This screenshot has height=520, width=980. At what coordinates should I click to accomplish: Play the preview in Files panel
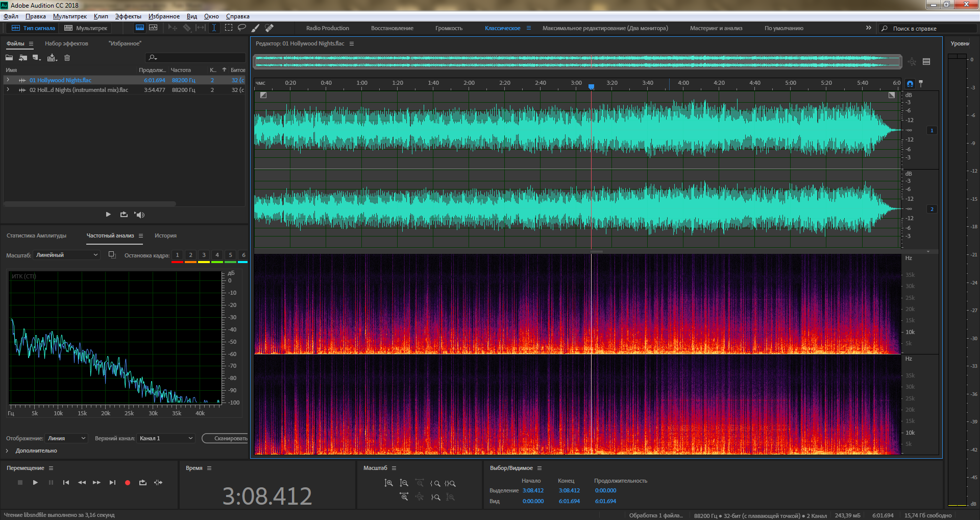click(x=108, y=215)
